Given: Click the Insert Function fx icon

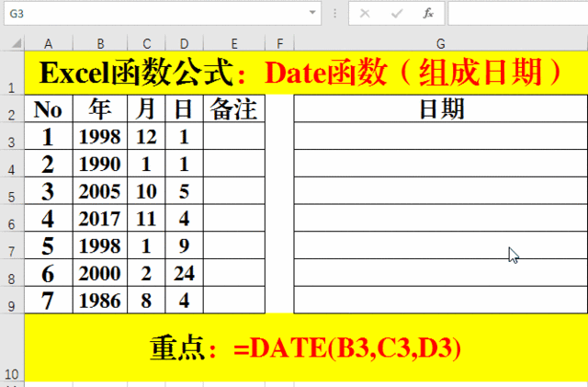Looking at the screenshot, I should [x=427, y=14].
